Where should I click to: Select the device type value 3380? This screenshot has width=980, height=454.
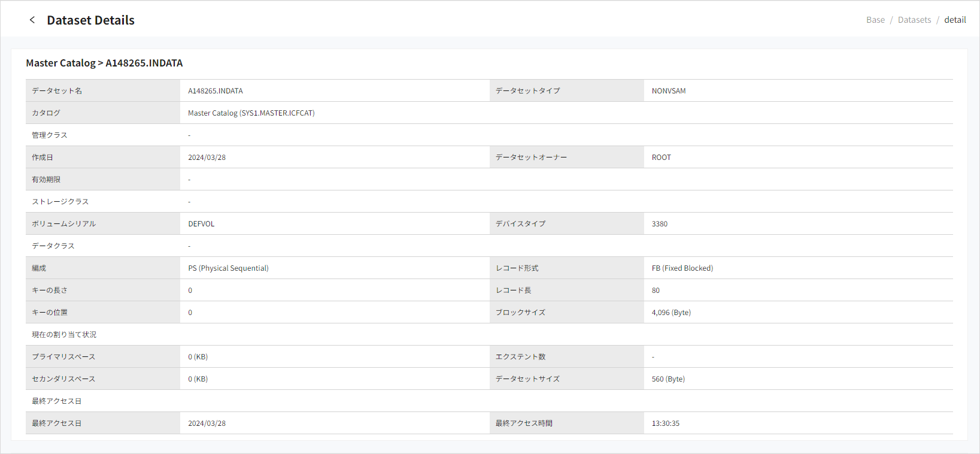(659, 224)
